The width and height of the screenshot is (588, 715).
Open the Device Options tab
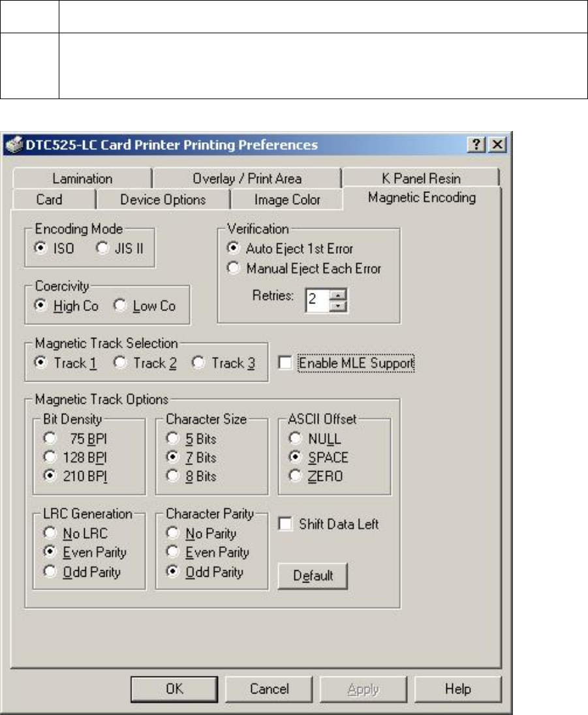pos(163,199)
